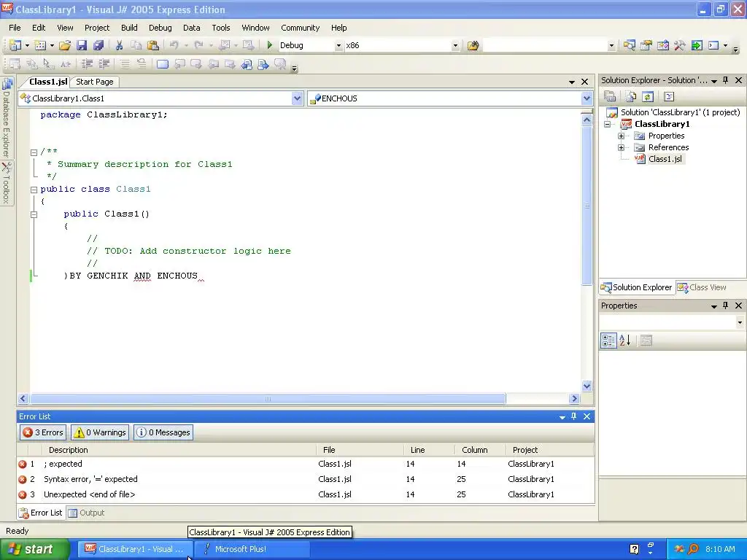Click the Add New Item toolbar icon
This screenshot has height=560, width=747.
[41, 45]
